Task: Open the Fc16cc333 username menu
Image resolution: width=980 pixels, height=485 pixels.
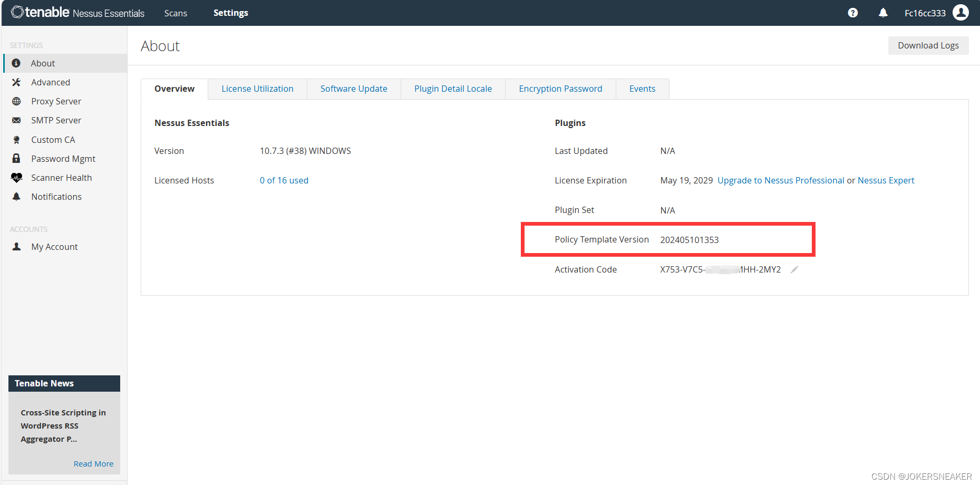Action: click(x=925, y=13)
